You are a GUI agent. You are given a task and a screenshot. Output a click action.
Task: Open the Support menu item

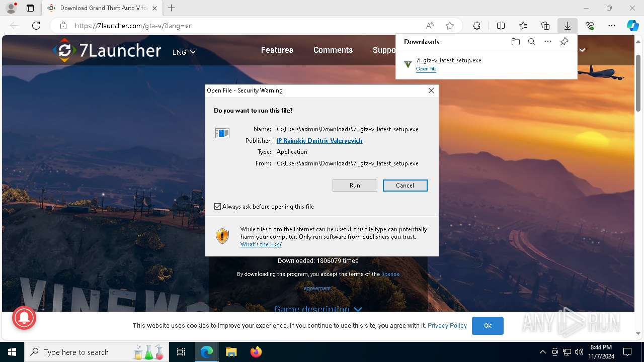coord(384,50)
